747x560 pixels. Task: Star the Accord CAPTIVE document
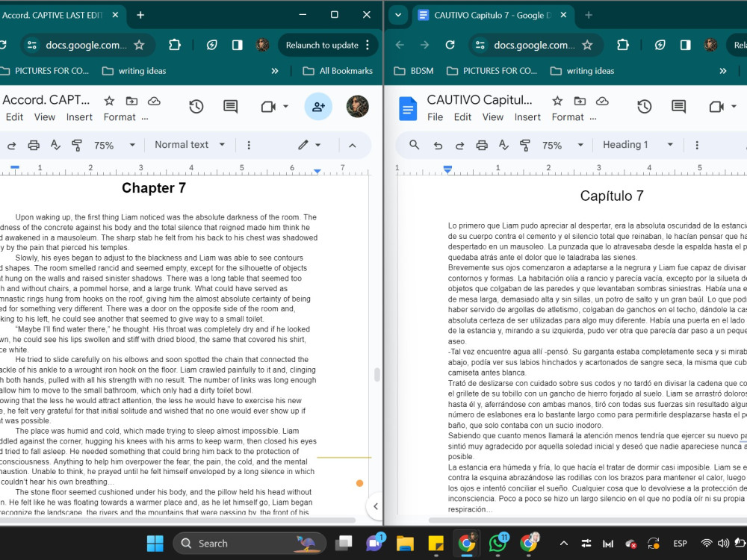click(x=109, y=101)
